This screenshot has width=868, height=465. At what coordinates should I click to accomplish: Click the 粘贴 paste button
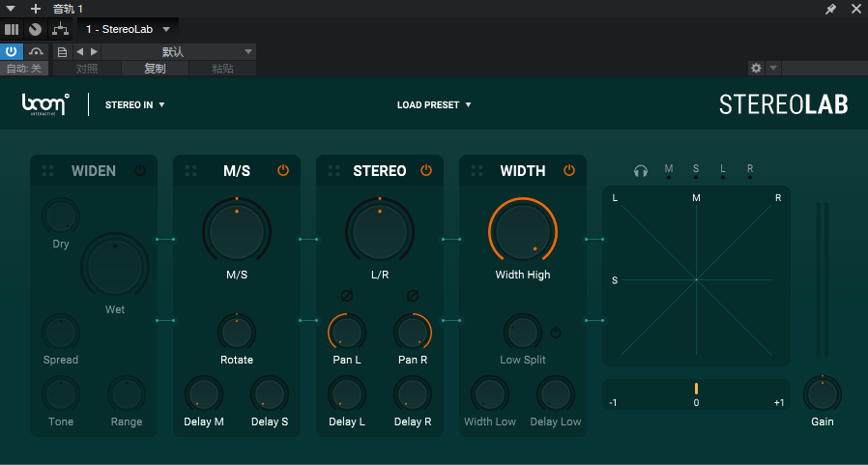[x=222, y=69]
